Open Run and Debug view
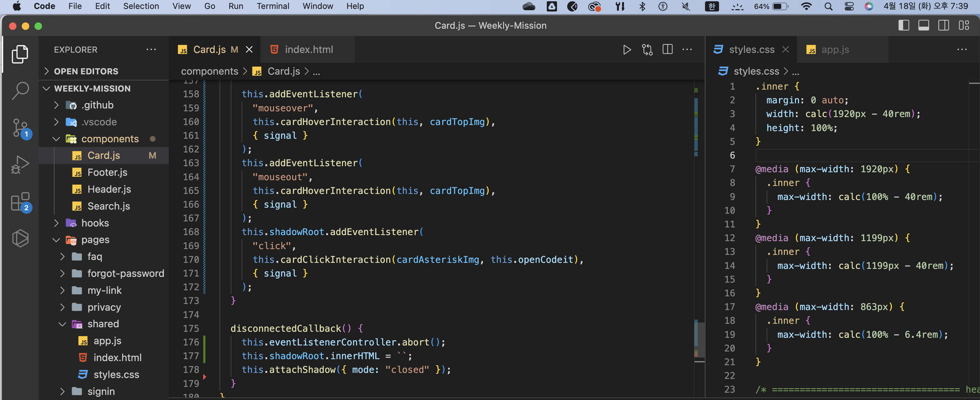This screenshot has height=400, width=980. pos(20,164)
